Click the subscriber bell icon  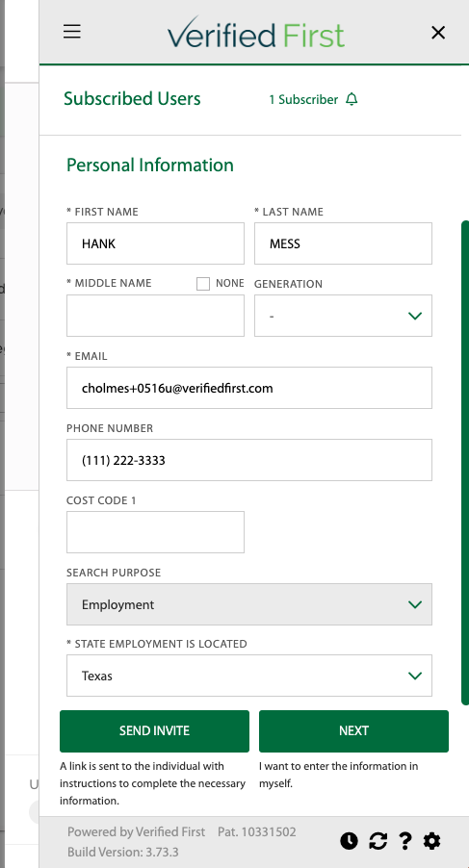tap(352, 99)
